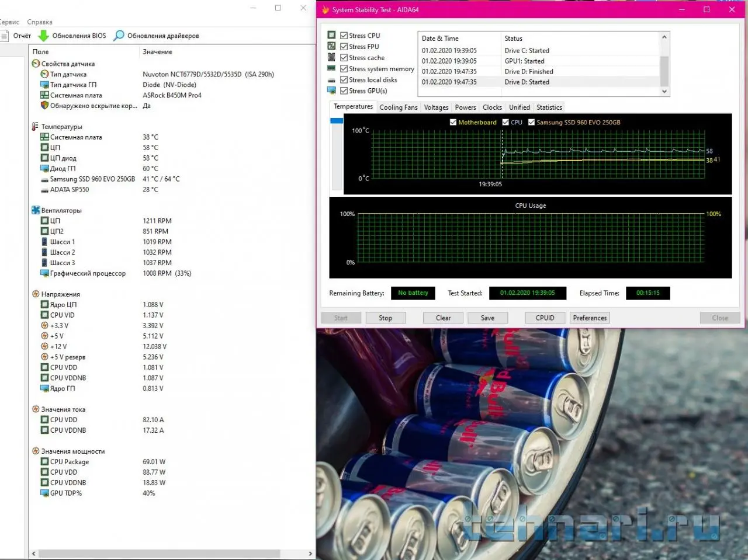Toggle the Stress CPU checkbox
This screenshot has width=748, height=560.
coord(344,36)
